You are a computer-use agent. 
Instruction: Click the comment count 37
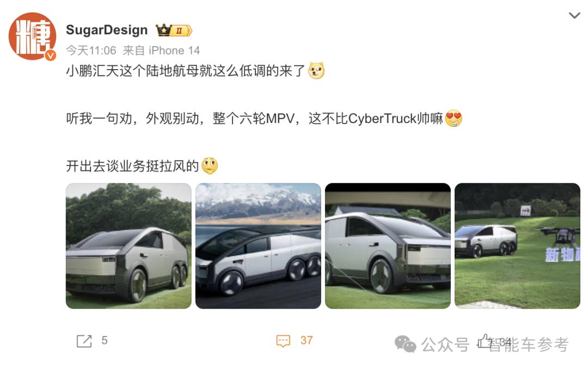(x=307, y=340)
